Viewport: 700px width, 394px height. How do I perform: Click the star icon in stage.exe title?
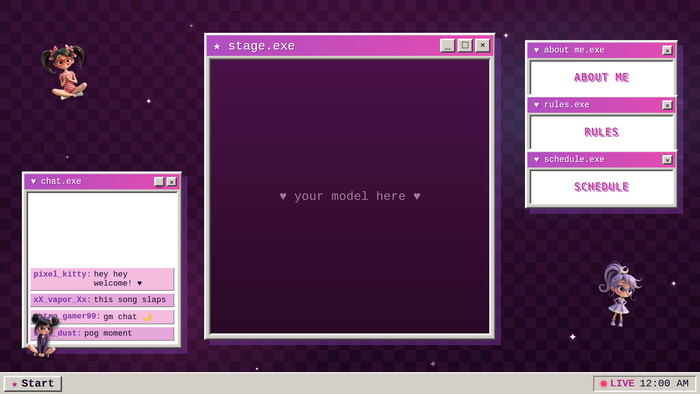click(x=217, y=46)
